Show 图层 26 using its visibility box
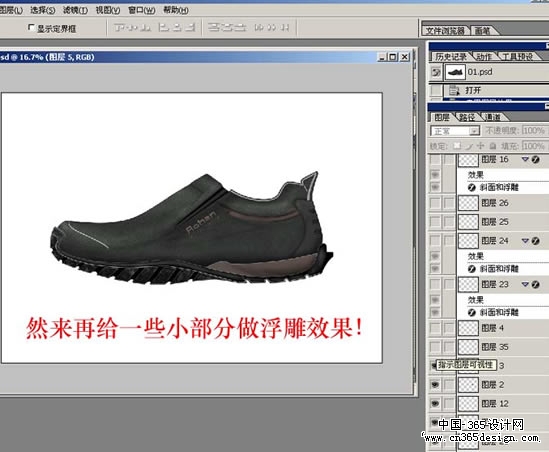This screenshot has height=452, width=549. [x=435, y=203]
